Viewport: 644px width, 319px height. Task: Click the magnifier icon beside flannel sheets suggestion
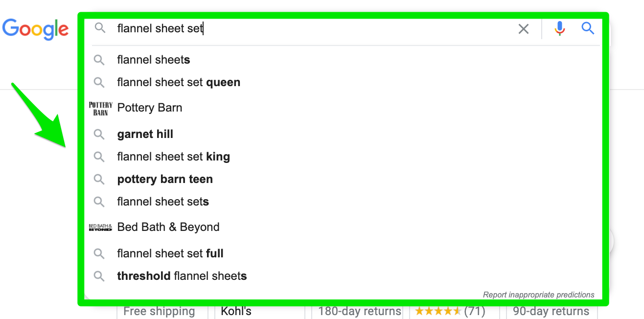99,60
